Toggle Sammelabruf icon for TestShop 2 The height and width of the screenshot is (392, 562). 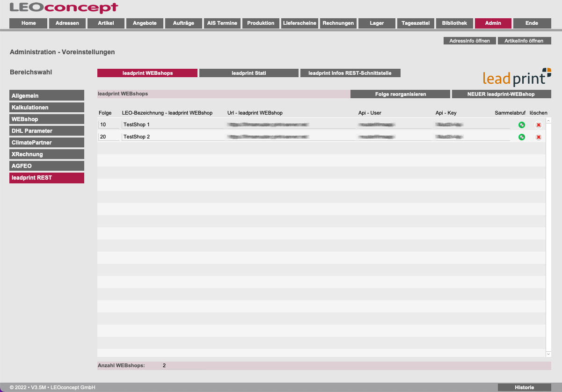pyautogui.click(x=522, y=137)
